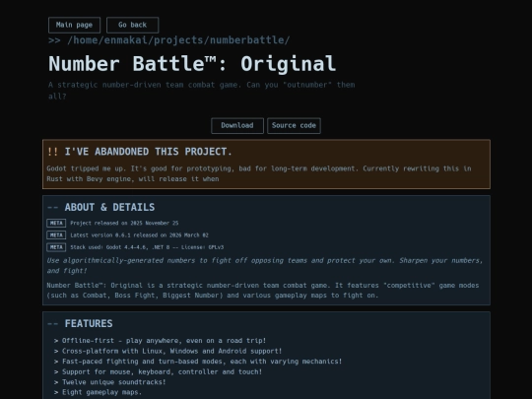Click 'Cross-platform with Linux, Windows' feature

171,351
